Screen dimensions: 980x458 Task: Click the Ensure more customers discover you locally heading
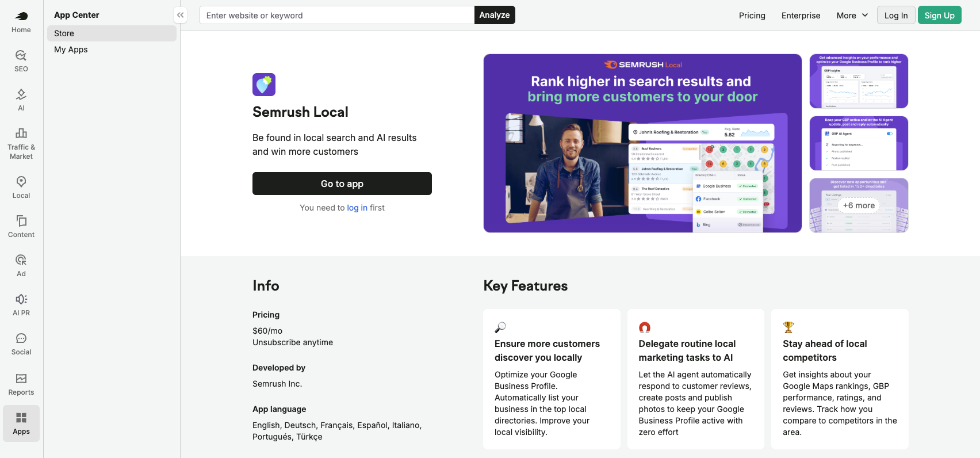pyautogui.click(x=547, y=350)
